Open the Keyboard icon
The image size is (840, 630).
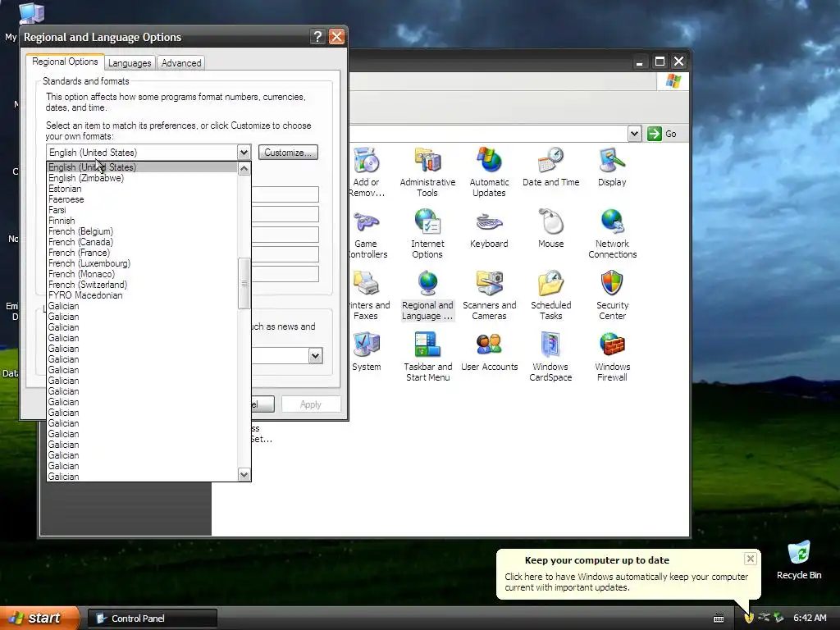pyautogui.click(x=489, y=228)
